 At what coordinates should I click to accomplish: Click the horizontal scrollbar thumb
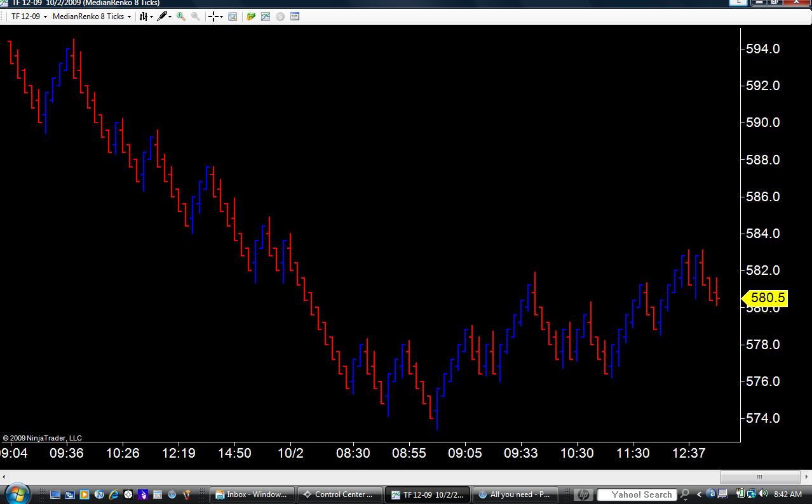tap(759, 477)
